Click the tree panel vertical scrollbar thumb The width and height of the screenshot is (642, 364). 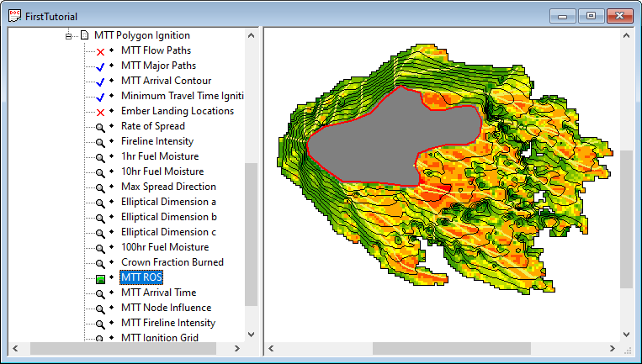point(252,235)
